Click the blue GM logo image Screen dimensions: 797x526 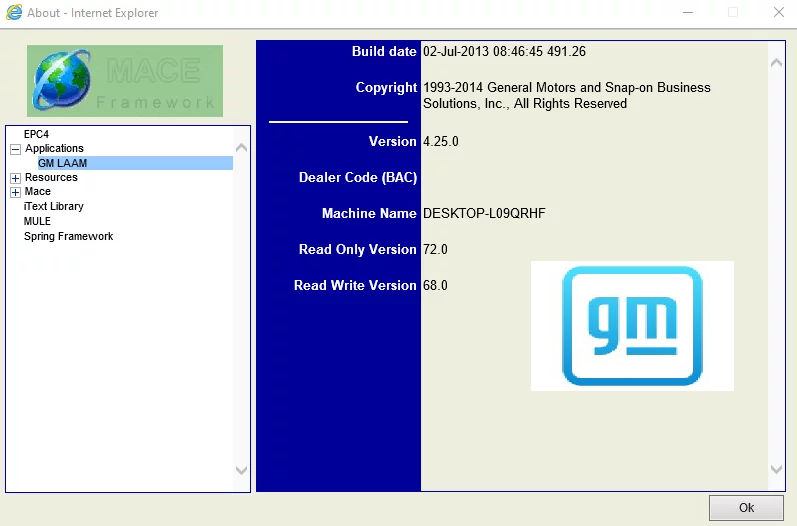pyautogui.click(x=632, y=326)
